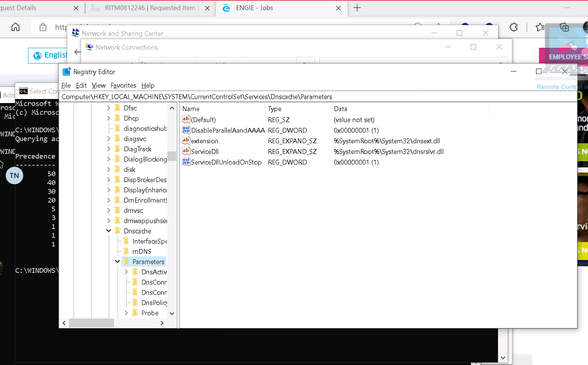This screenshot has width=588, height=365.
Task: Click the icon next to the extension value
Action: pos(186,141)
